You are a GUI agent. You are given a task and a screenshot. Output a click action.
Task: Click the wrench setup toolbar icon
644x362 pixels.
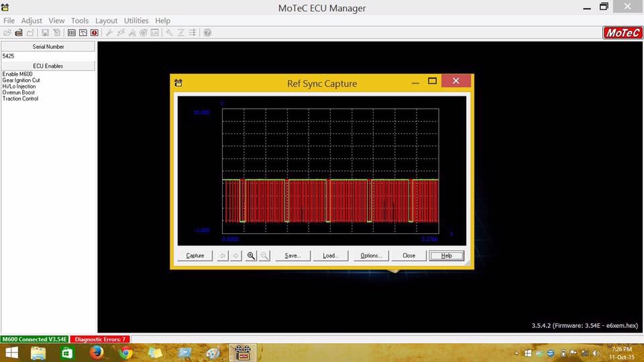[x=169, y=33]
